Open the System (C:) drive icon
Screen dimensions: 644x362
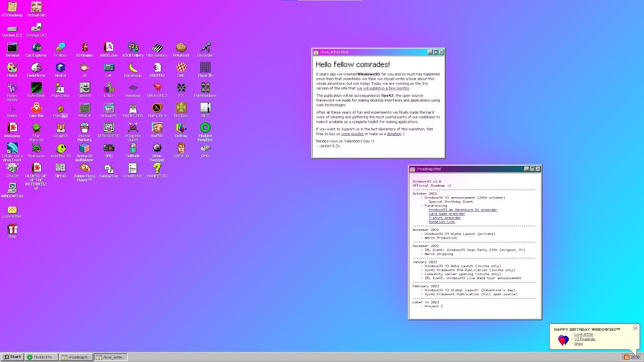tap(12, 30)
